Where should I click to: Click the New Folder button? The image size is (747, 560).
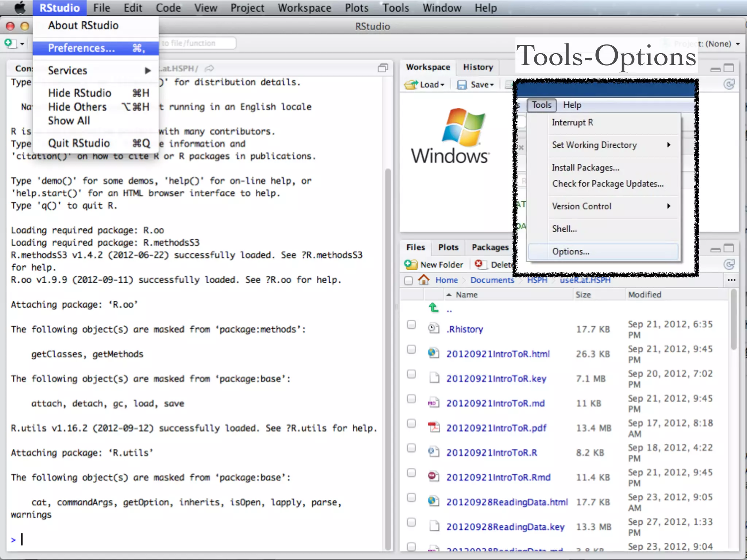tap(434, 264)
